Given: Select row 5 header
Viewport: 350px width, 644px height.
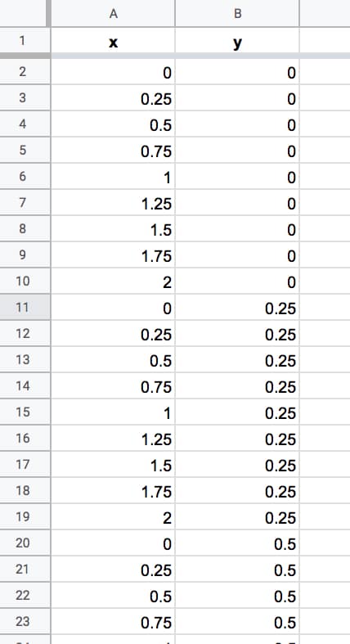Looking at the screenshot, I should point(24,151).
